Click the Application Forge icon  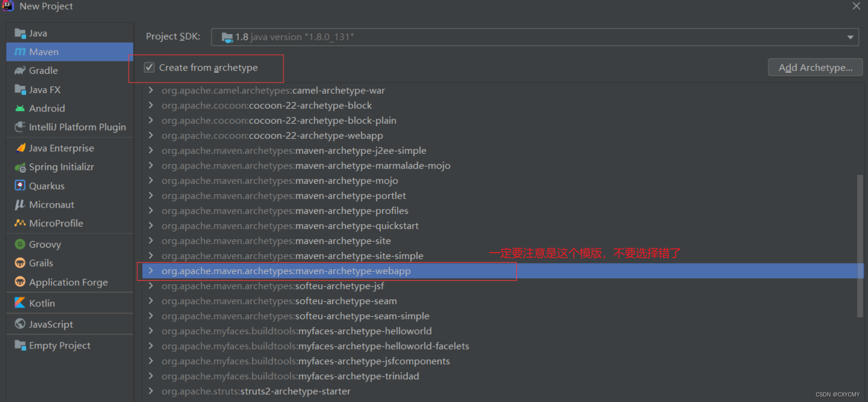(x=20, y=282)
